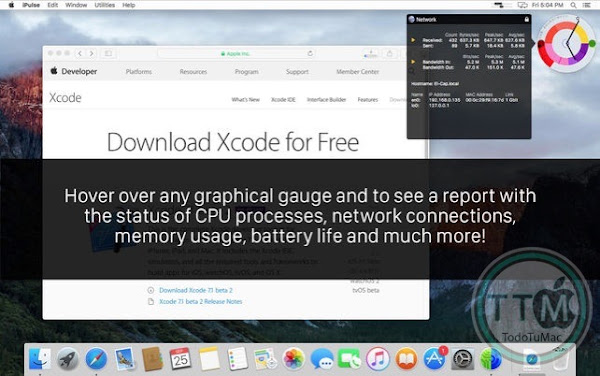This screenshot has width=600, height=376.
Task: Click Safari address bar showing Apple Inc.
Action: point(236,53)
